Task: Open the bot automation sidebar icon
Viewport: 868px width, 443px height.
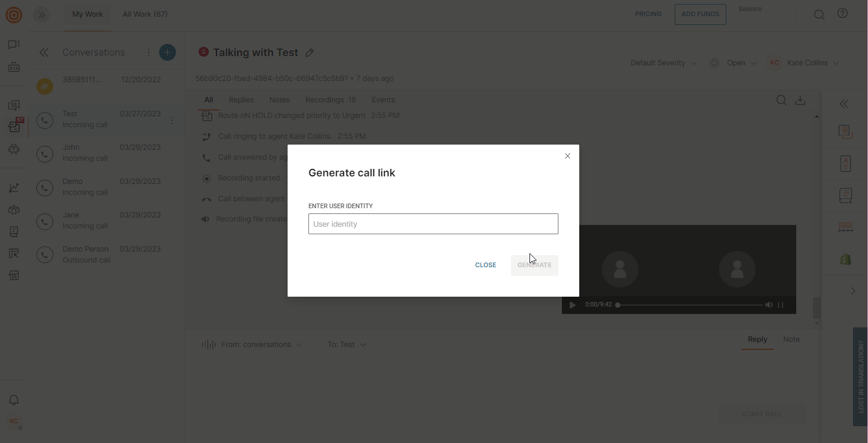Action: (x=14, y=149)
